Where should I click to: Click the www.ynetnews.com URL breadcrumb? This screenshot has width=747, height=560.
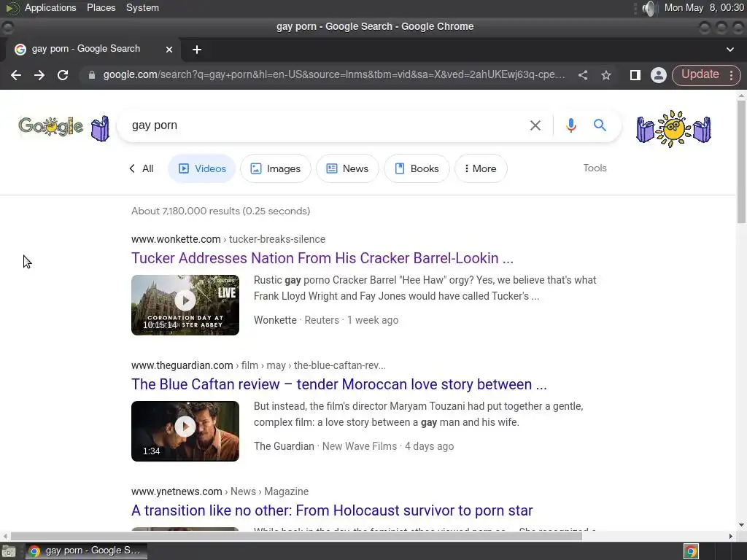point(220,491)
